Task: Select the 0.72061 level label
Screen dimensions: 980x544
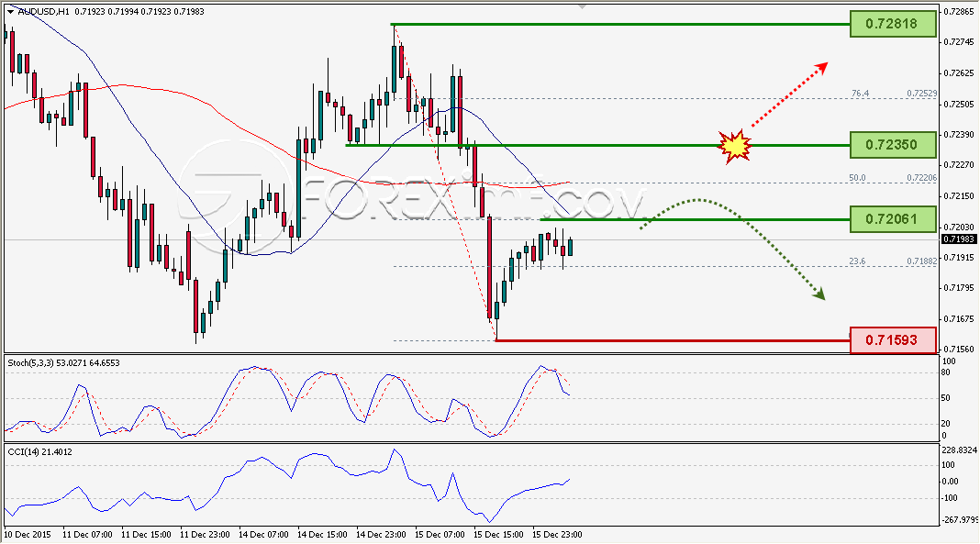Action: [893, 219]
